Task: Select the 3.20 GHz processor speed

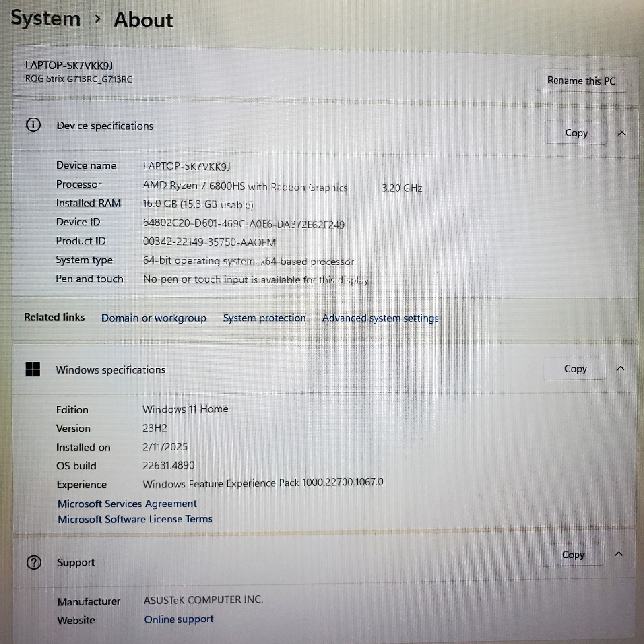Action: (402, 188)
